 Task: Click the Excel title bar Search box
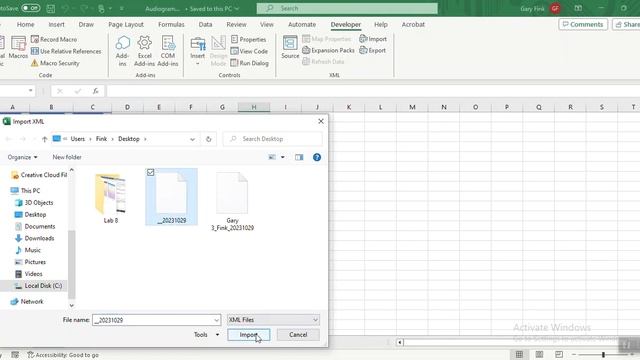(x=347, y=8)
